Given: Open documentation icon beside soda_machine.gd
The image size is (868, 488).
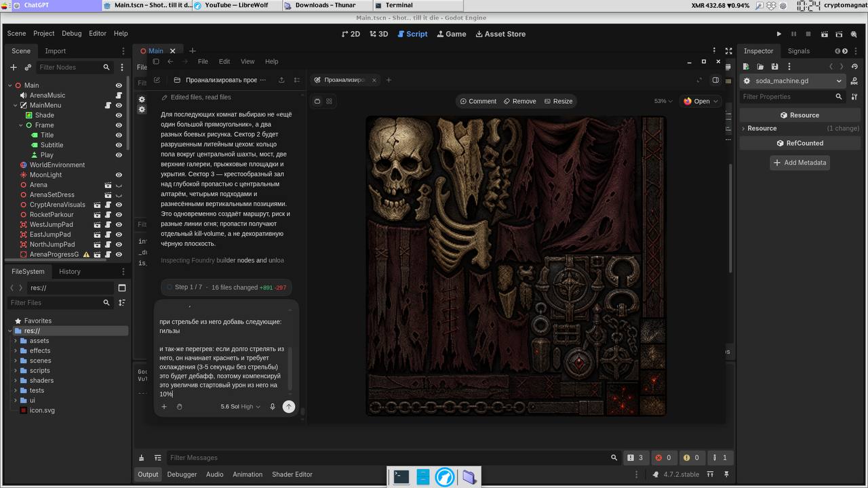Looking at the screenshot, I should (x=854, y=81).
